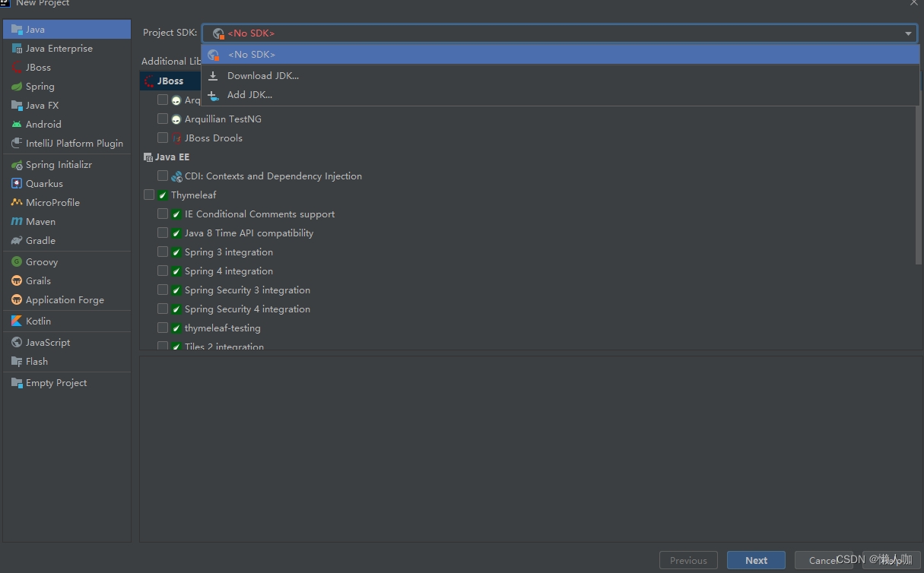Screen dimensions: 924x573
Task: Check thymeleaf-testing option
Action: [163, 328]
